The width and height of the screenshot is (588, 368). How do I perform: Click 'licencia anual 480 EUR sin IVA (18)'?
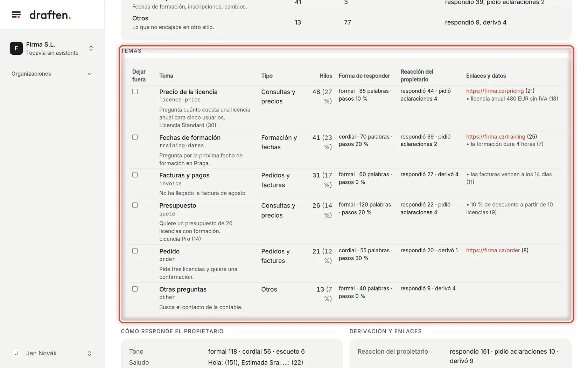point(512,99)
